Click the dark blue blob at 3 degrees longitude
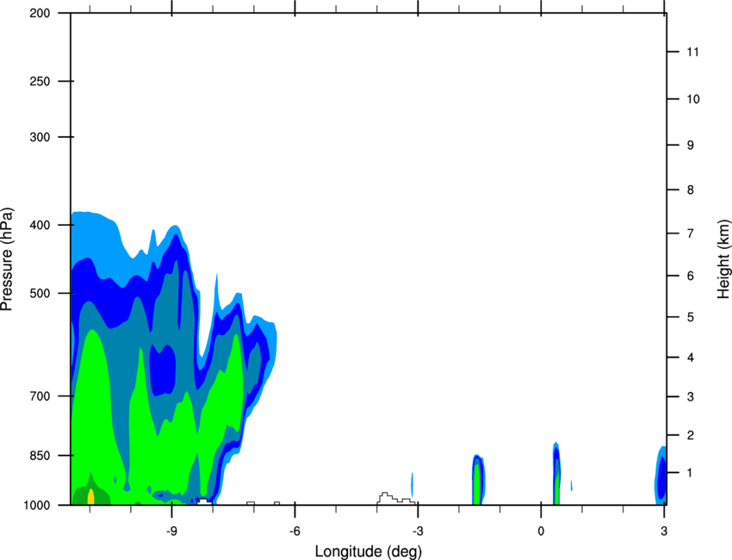This screenshot has width=732, height=560. pyautogui.click(x=661, y=476)
